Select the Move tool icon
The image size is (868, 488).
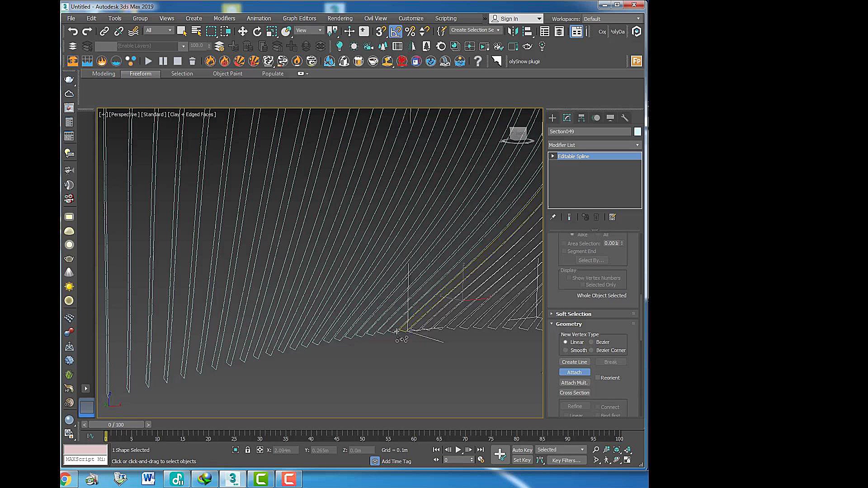pos(243,31)
